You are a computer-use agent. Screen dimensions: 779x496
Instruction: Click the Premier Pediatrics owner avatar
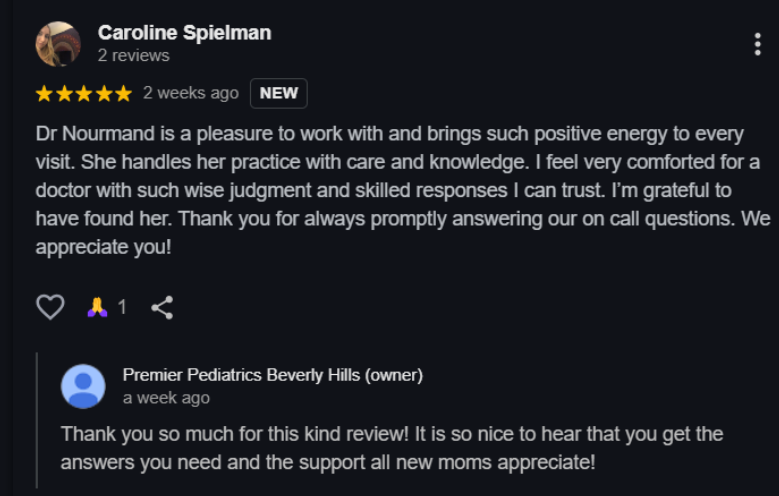coord(83,386)
